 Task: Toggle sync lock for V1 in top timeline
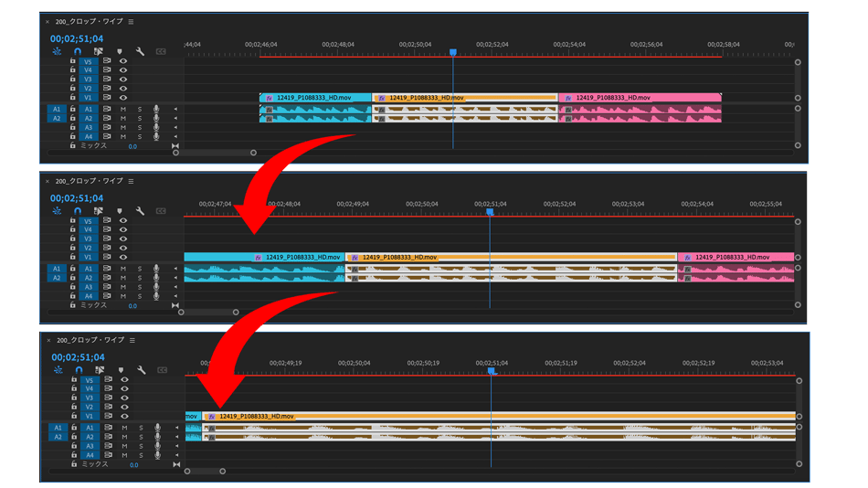[107, 97]
